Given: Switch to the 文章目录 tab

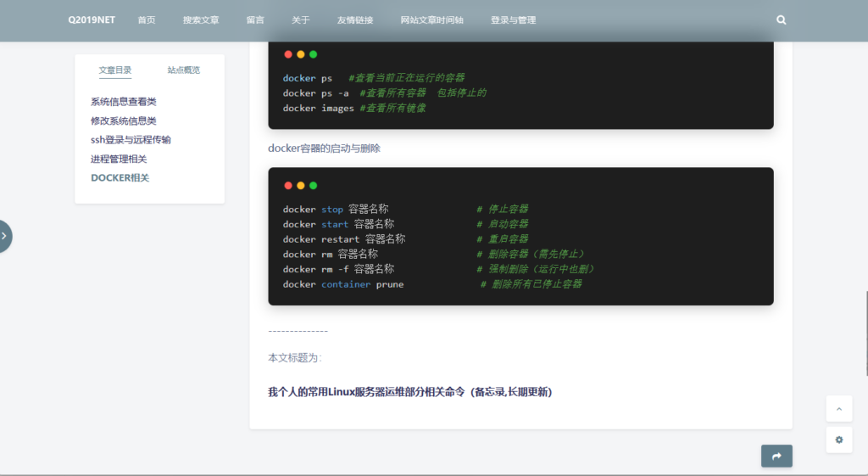Looking at the screenshot, I should [115, 70].
